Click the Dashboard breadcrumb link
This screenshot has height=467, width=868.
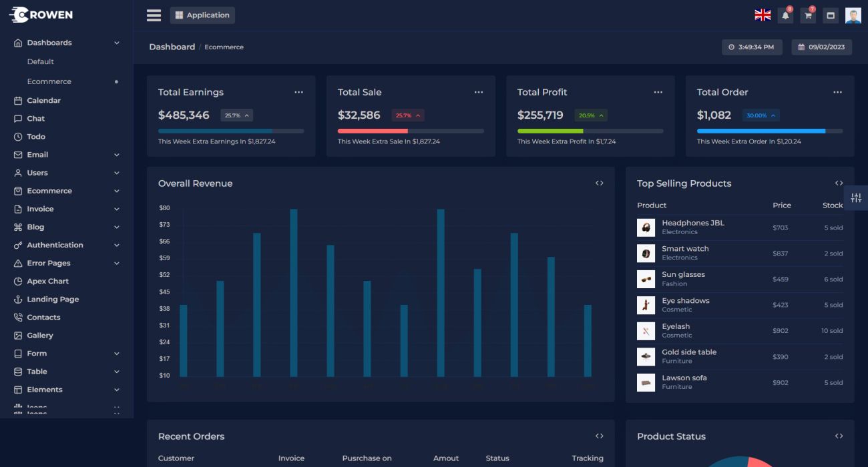click(x=172, y=47)
